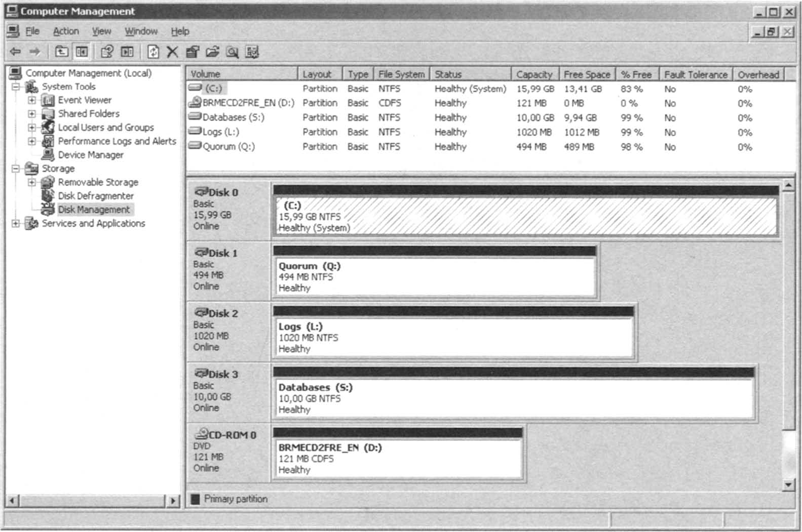Click the Performance Logs and Alerts icon

(48, 141)
